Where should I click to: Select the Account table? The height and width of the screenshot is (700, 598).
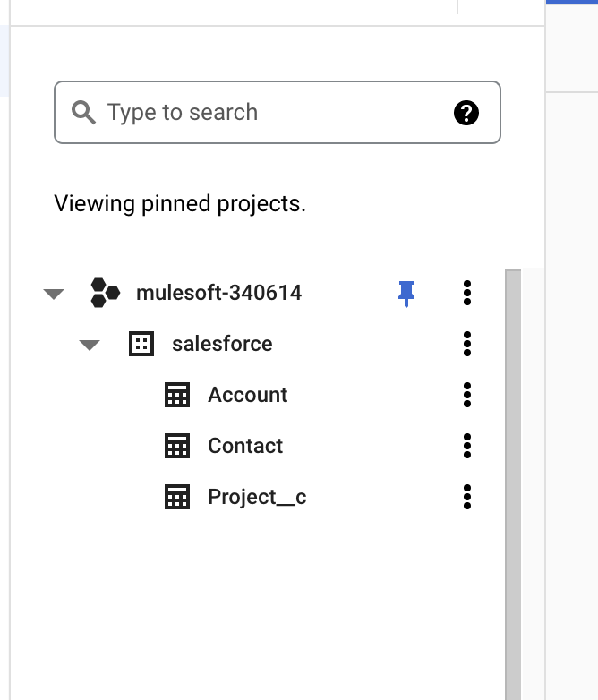click(248, 395)
